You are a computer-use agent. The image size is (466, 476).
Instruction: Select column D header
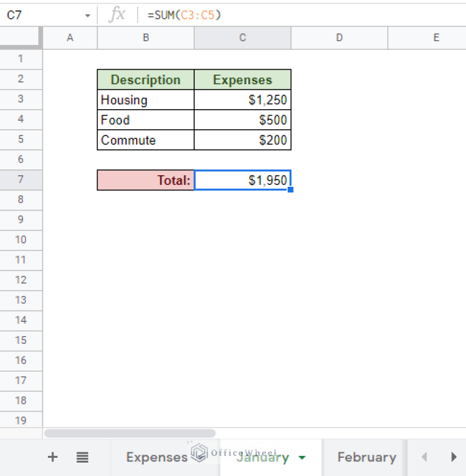339,38
